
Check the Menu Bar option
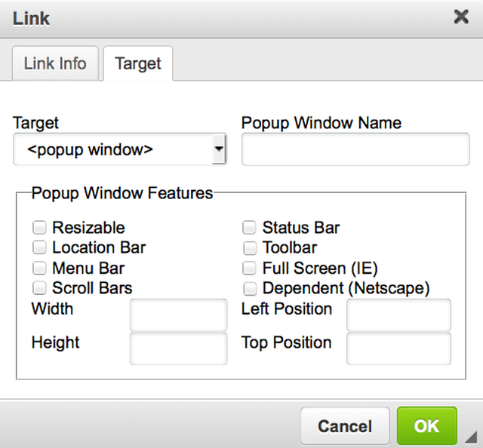38,268
